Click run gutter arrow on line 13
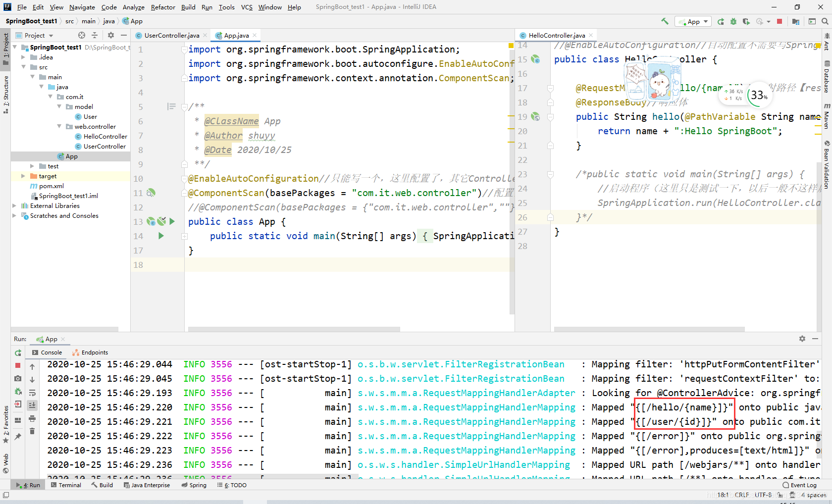Image resolution: width=832 pixels, height=504 pixels. point(172,221)
